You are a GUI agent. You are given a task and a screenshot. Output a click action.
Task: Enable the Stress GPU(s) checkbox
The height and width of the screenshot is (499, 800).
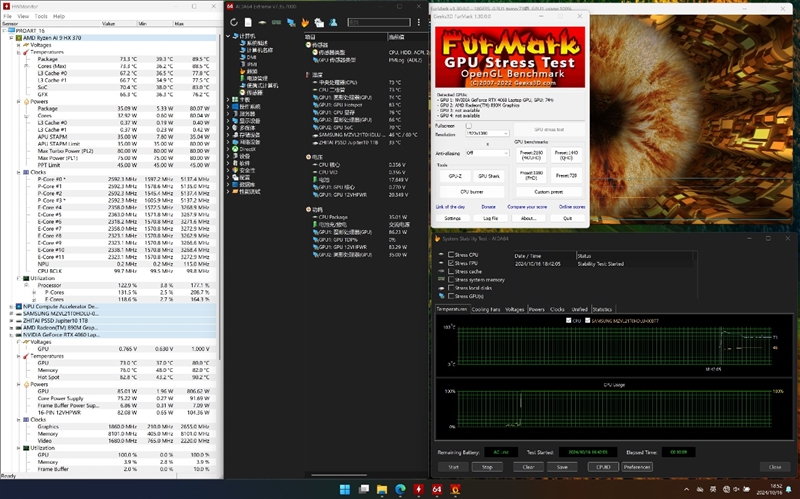click(x=451, y=296)
